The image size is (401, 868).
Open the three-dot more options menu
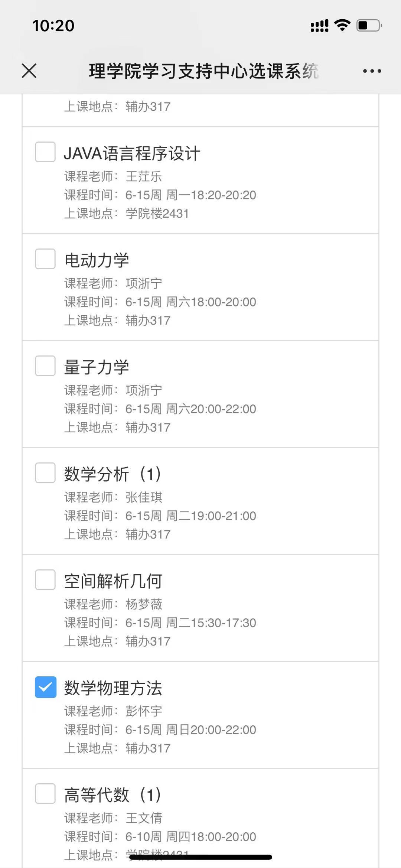[372, 71]
